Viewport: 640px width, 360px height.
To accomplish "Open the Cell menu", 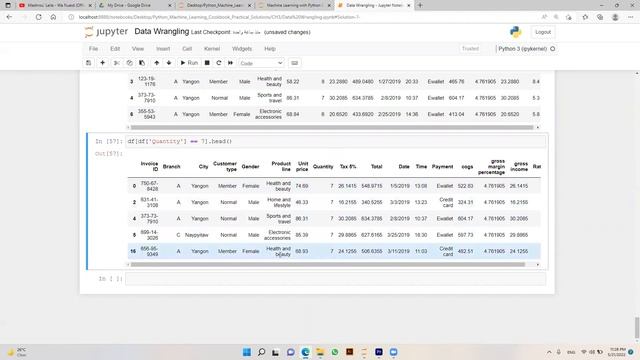I will coord(187,49).
